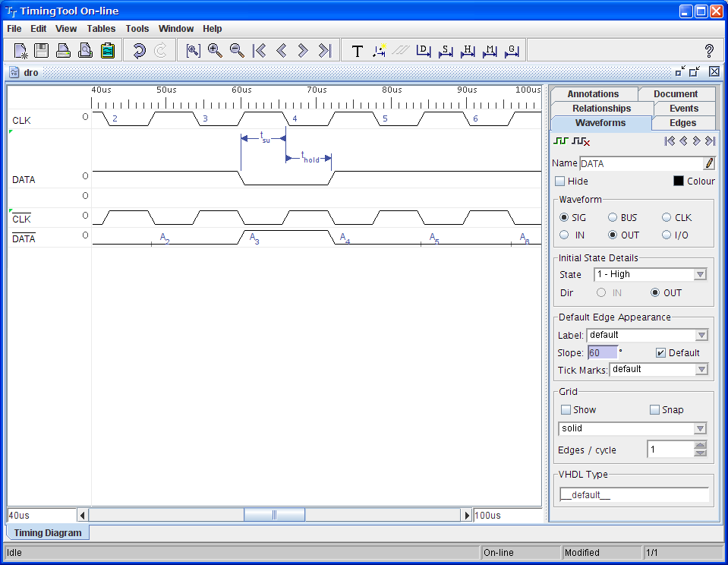Screen dimensions: 728x565
Task: Uncheck the Default slope checkbox
Action: 660,352
